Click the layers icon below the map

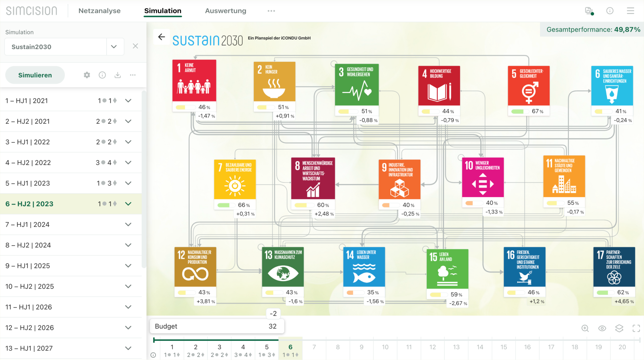click(619, 328)
